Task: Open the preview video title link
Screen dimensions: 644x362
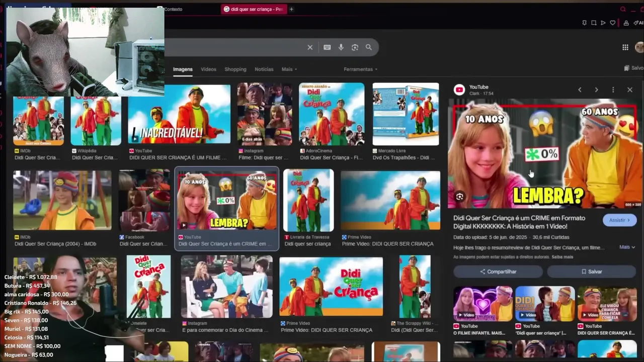Action: tap(519, 222)
